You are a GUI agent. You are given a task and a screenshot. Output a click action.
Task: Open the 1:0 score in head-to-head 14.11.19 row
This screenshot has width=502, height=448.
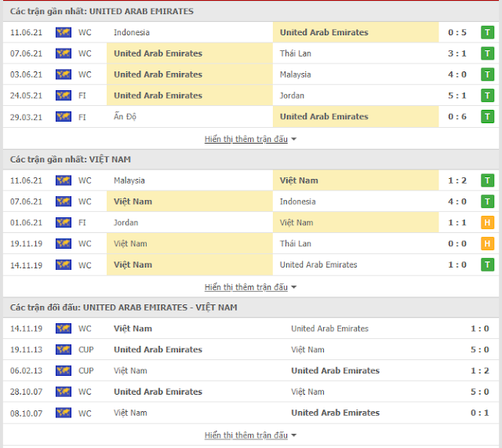[479, 329]
